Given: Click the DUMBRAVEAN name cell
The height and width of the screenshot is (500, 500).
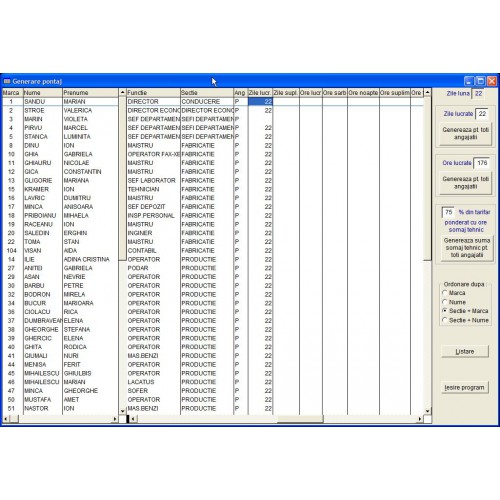Looking at the screenshot, I should [43, 321].
